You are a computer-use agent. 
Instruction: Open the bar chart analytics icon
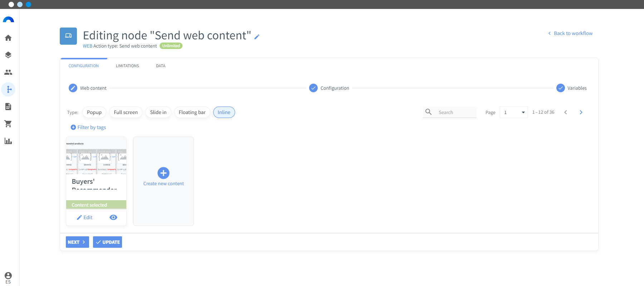pos(8,141)
